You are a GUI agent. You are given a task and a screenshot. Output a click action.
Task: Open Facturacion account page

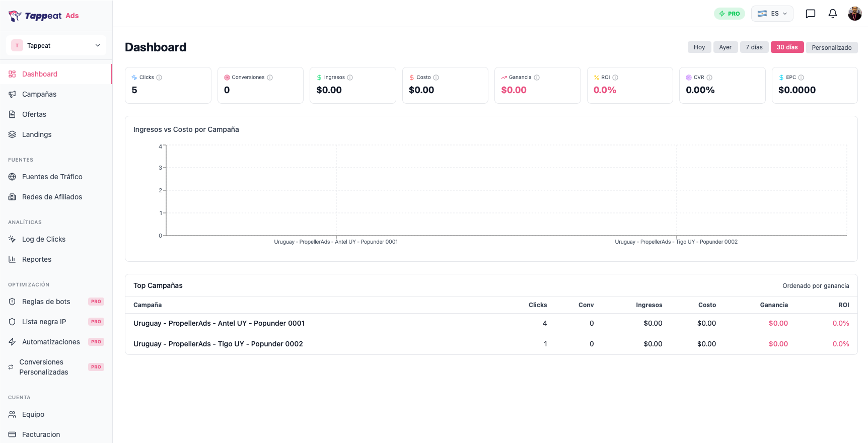pyautogui.click(x=56, y=434)
